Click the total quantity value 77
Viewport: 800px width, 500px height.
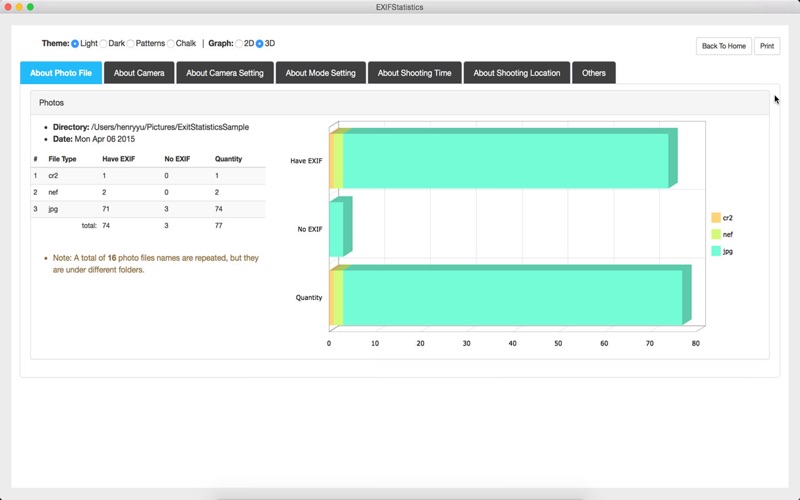pos(218,226)
